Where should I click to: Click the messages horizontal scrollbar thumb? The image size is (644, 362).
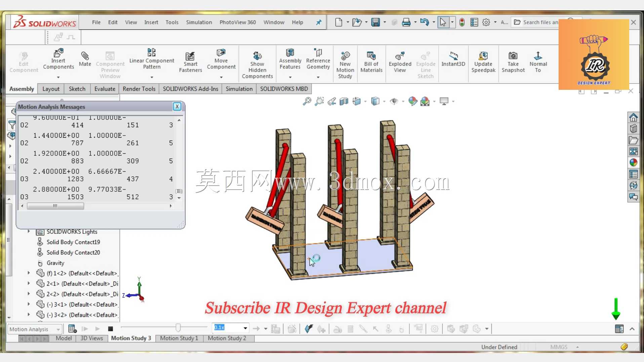(x=55, y=206)
